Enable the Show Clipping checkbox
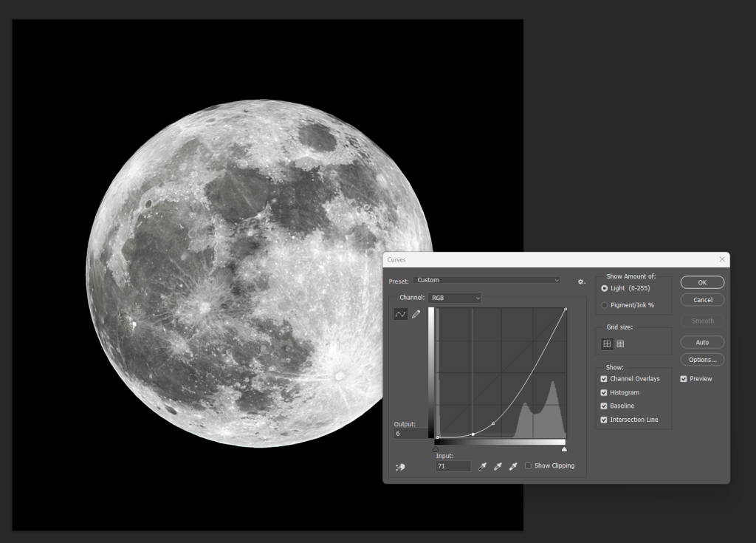 (528, 466)
